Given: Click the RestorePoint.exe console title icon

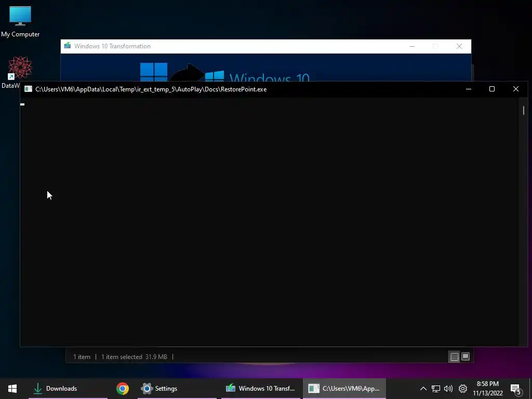Looking at the screenshot, I should (x=28, y=89).
